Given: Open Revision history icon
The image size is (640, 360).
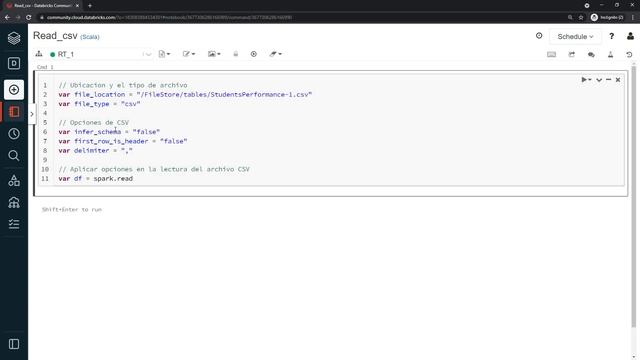Looking at the screenshot, I should (629, 54).
